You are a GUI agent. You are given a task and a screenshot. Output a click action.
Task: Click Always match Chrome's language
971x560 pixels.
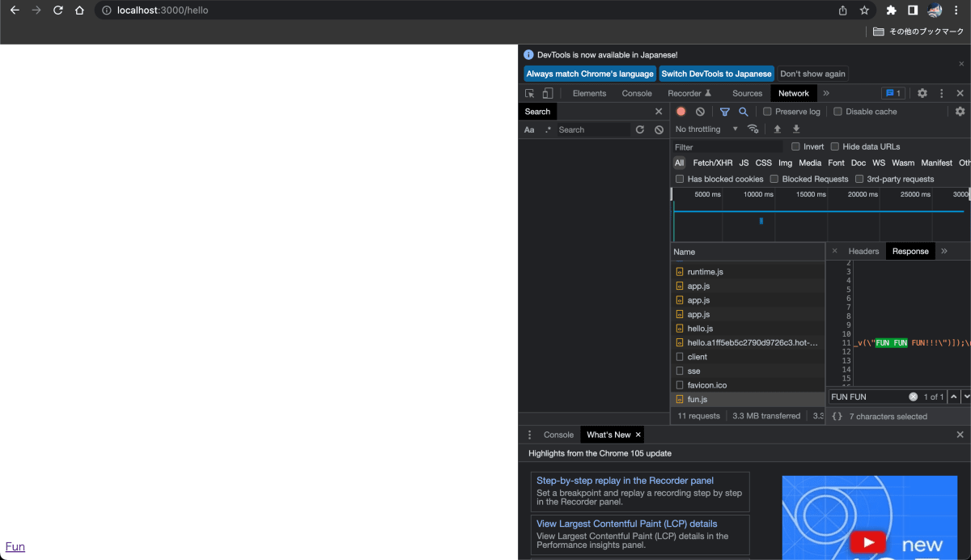[x=590, y=74]
